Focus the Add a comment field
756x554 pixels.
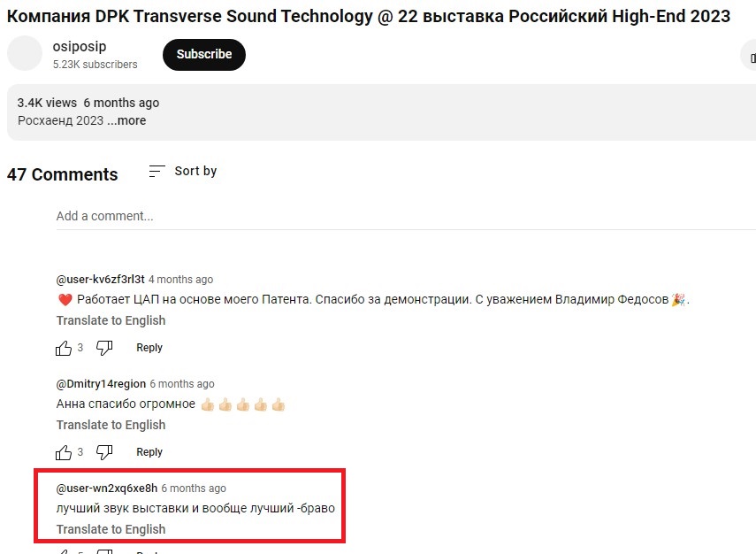tap(406, 216)
